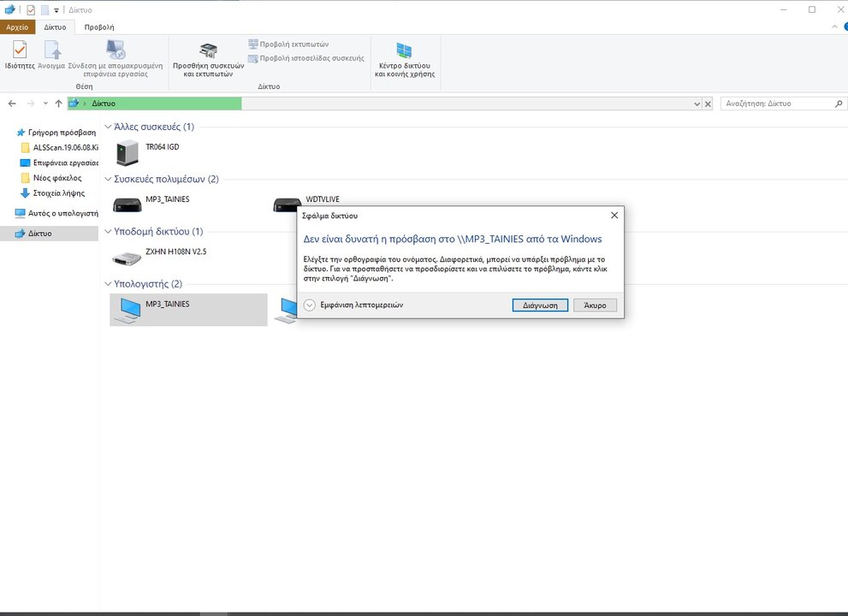The image size is (848, 616).
Task: Open Στοιχεία λήψης in sidebar
Action: click(x=53, y=193)
